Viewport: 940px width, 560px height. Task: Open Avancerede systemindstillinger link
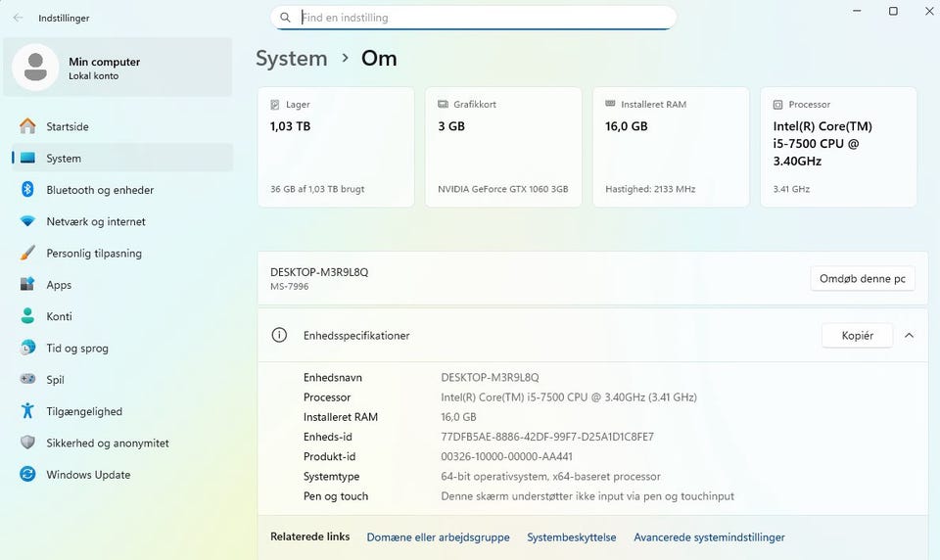709,537
